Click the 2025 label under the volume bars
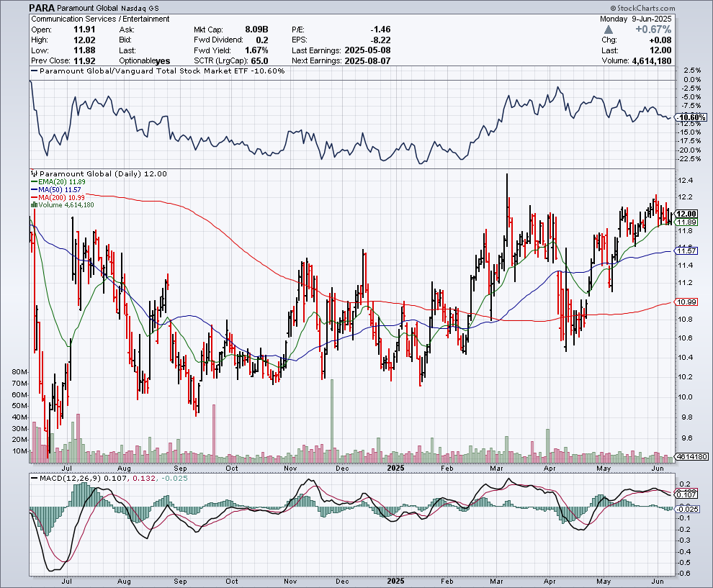 395,468
